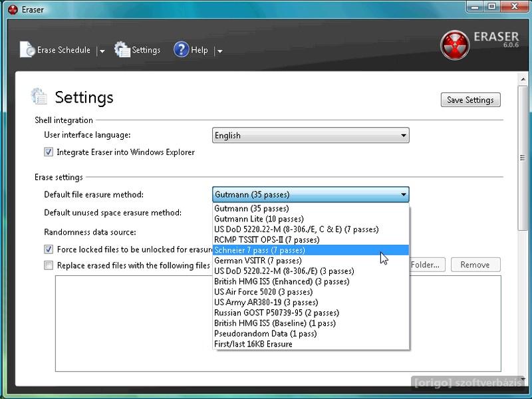Choose Pseudorandom Data (1 pass)
532x399 pixels.
(x=311, y=334)
